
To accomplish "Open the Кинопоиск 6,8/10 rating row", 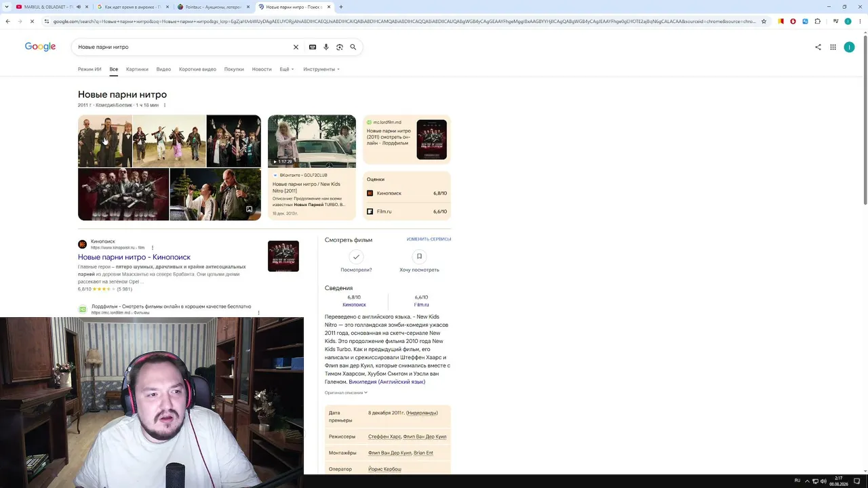I will (x=407, y=193).
